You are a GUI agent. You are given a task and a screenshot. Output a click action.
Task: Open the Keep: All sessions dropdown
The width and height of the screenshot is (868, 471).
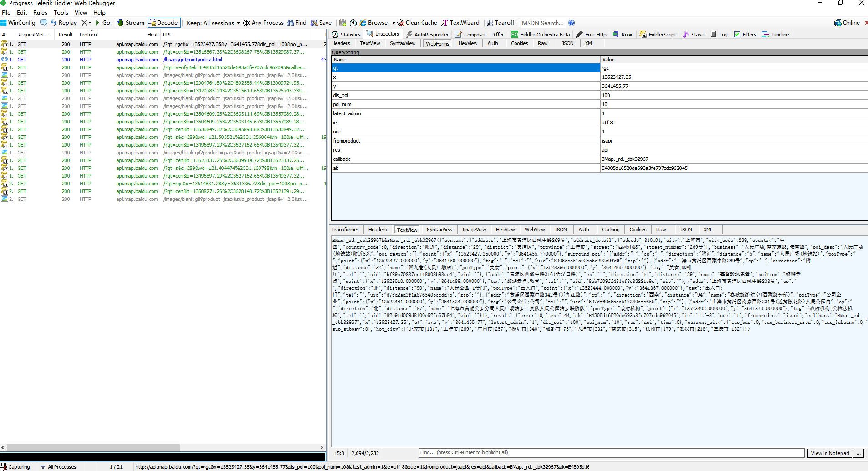pos(213,23)
